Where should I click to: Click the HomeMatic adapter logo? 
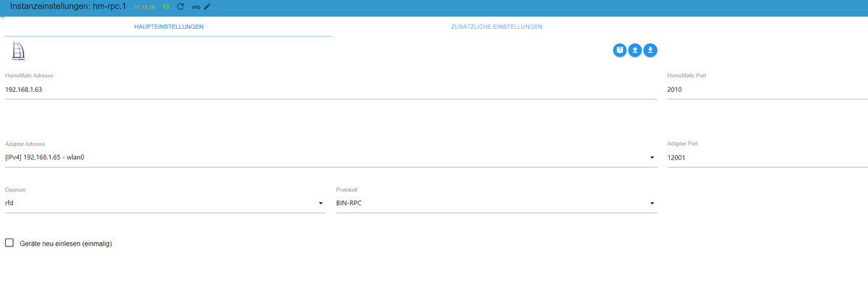coord(19,51)
